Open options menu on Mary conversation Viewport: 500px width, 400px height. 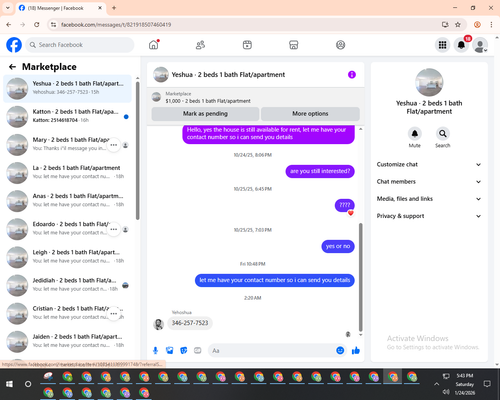[x=114, y=145]
